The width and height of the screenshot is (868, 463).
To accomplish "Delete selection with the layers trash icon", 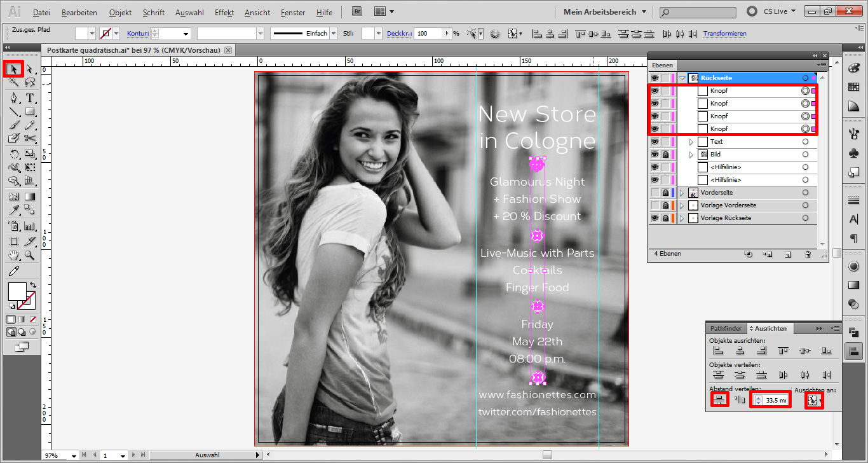I will coord(808,254).
